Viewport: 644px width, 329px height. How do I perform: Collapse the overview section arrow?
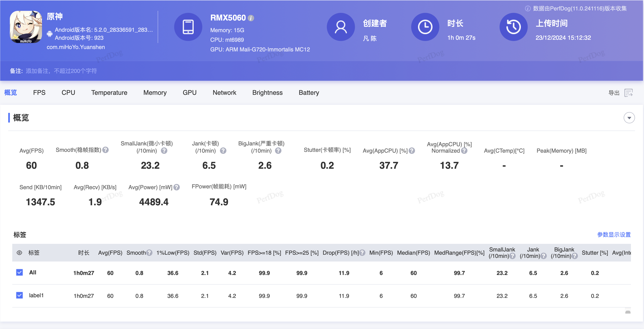pyautogui.click(x=629, y=118)
